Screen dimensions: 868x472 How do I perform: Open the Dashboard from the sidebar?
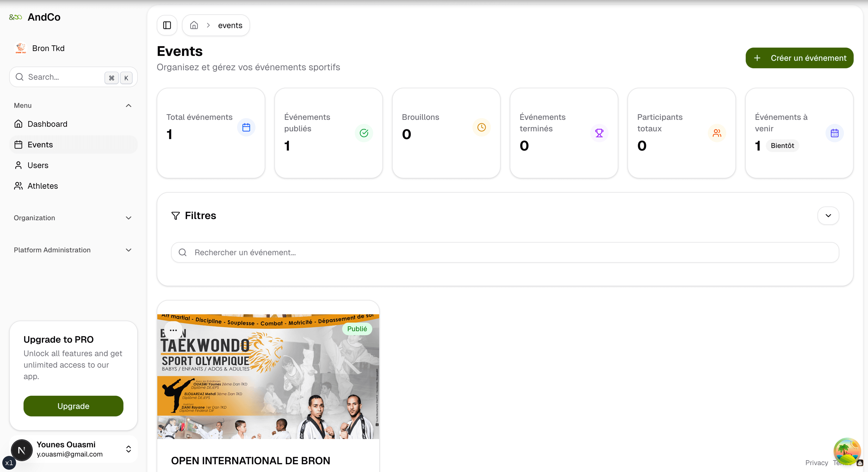click(x=48, y=124)
